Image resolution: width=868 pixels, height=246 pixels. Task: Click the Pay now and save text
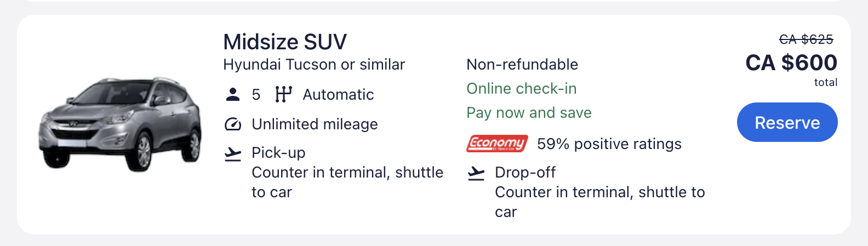point(529,113)
